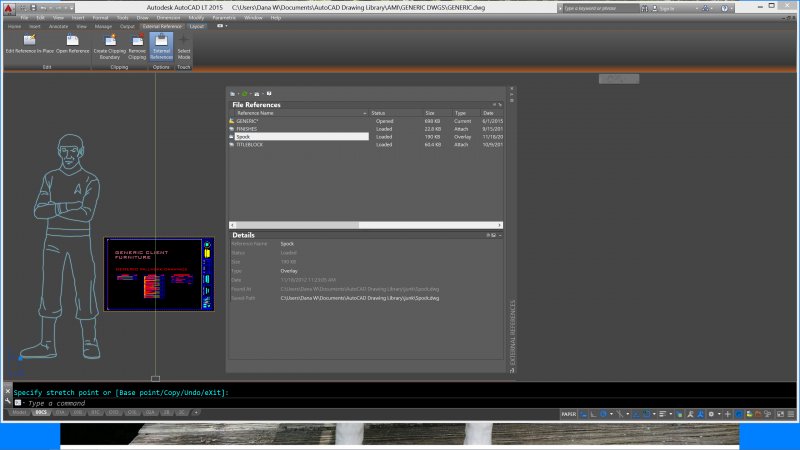Switch to the Home ribbon tab
Screen dimensions: 800x450
tap(15, 27)
